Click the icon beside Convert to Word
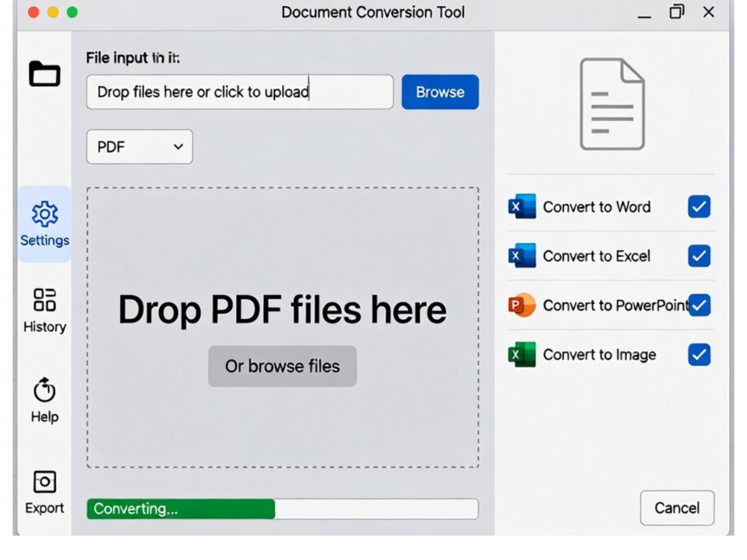This screenshot has width=747, height=560. [x=521, y=207]
